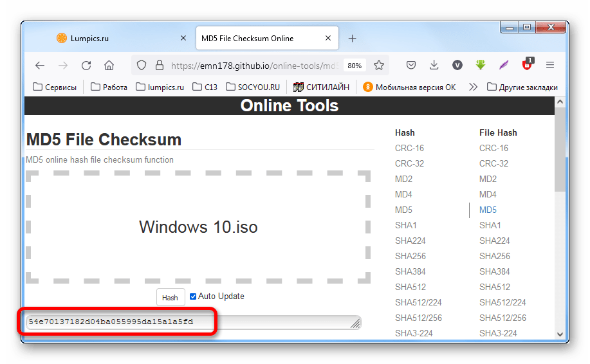Close the MD5 File Checksum Online tab
Image resolution: width=590 pixels, height=364 pixels.
pos(329,39)
